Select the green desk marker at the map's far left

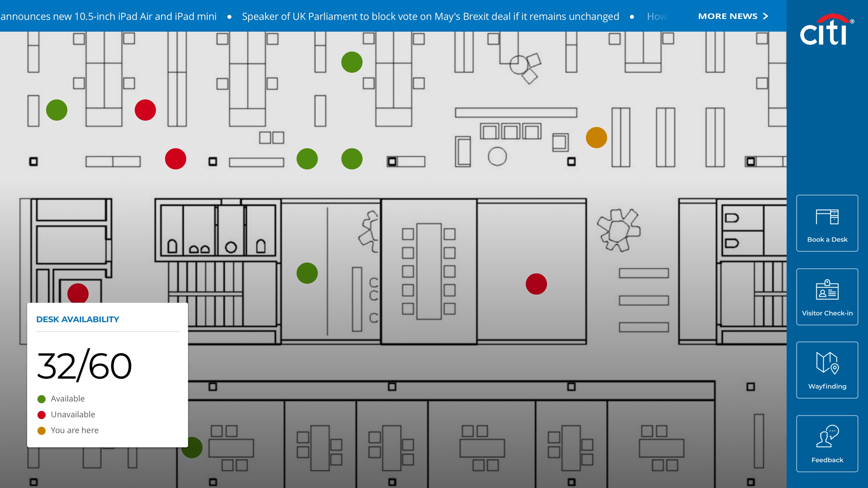[57, 110]
